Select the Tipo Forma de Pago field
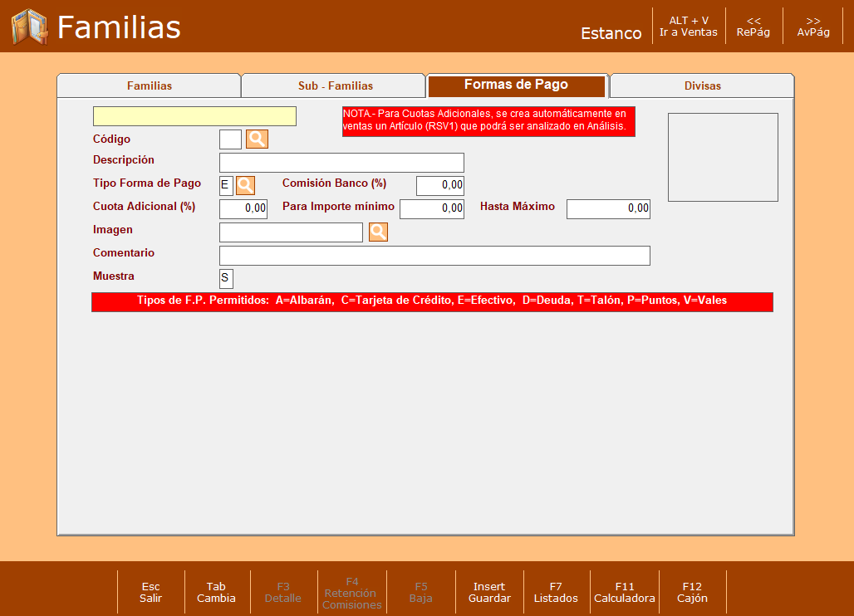Viewport: 854px width, 616px height. pyautogui.click(x=226, y=186)
